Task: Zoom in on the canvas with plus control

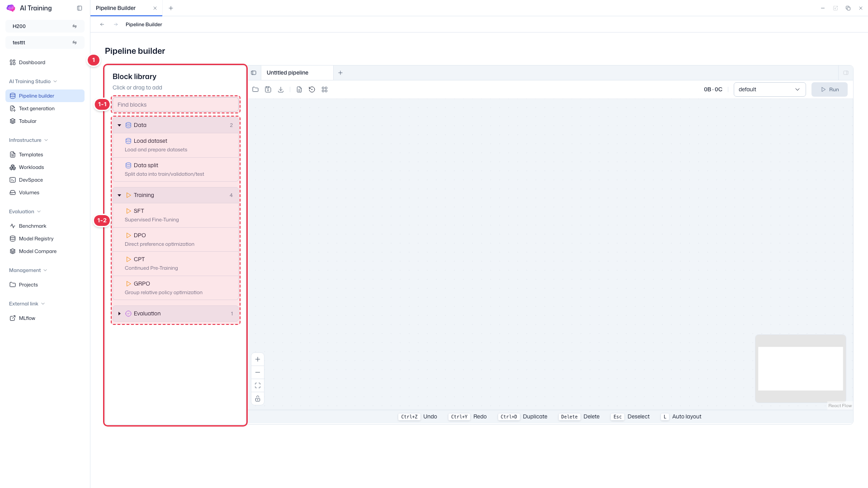Action: click(x=258, y=359)
